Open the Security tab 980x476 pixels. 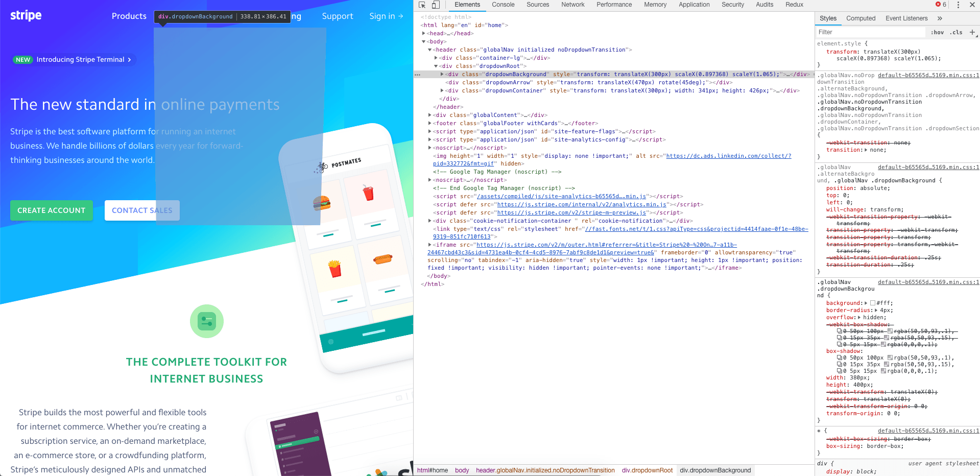pyautogui.click(x=733, y=5)
